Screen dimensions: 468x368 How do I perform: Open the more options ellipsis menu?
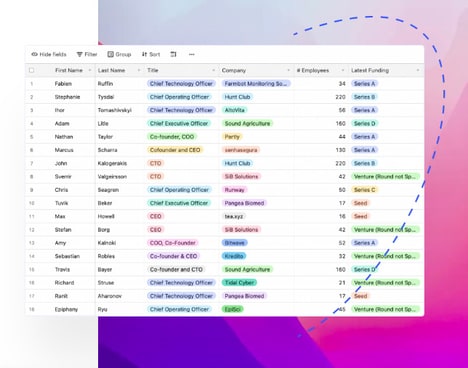(x=192, y=54)
